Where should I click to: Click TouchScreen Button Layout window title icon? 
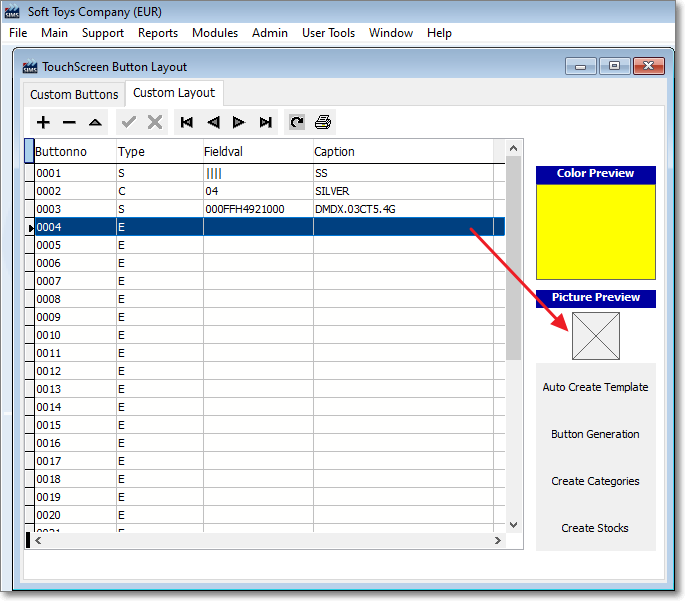point(30,67)
